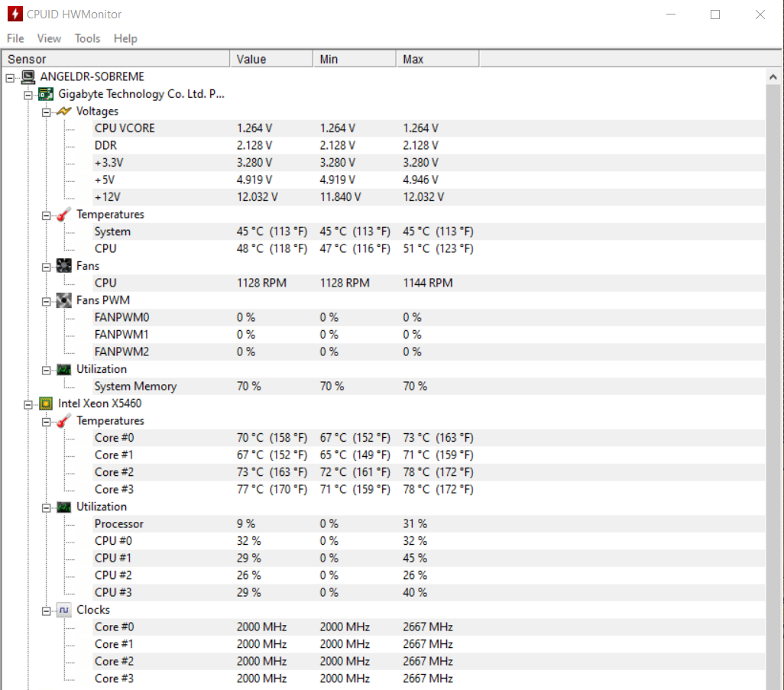Collapse the motherboard Utilization group
Image resolution: width=784 pixels, height=690 pixels.
pos(46,371)
